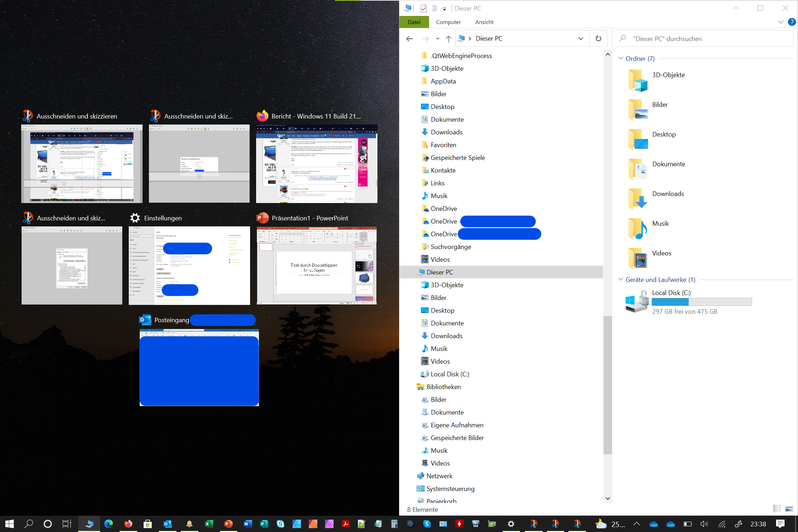The image size is (798, 532).
Task: Click the "Dieser PC" durchsuchen search field
Action: click(x=702, y=39)
